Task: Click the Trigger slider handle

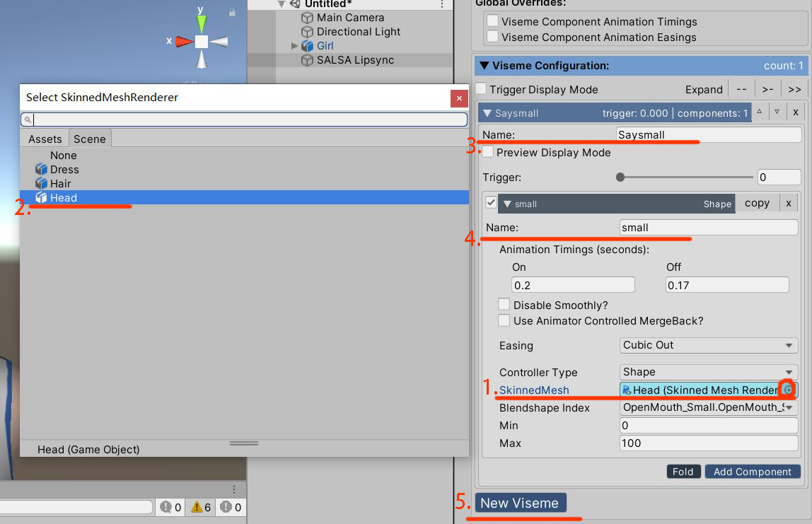Action: click(620, 177)
